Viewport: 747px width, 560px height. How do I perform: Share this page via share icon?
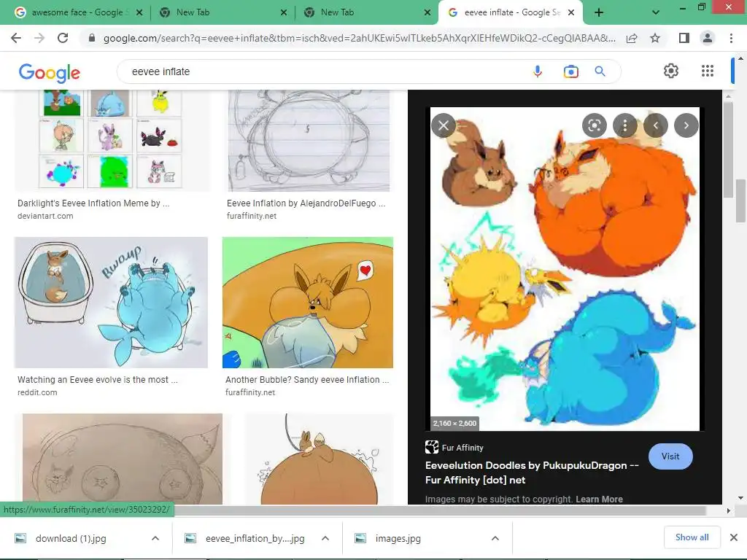(x=632, y=38)
